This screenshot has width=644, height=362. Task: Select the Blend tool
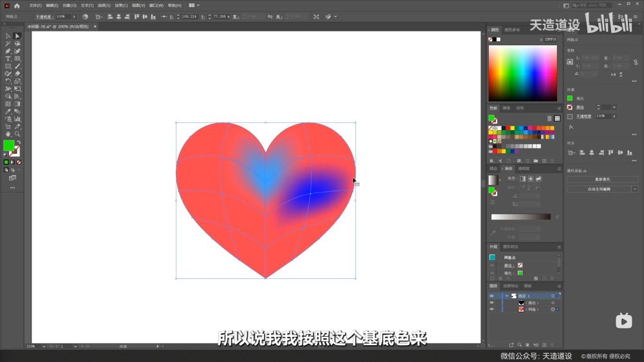click(17, 111)
